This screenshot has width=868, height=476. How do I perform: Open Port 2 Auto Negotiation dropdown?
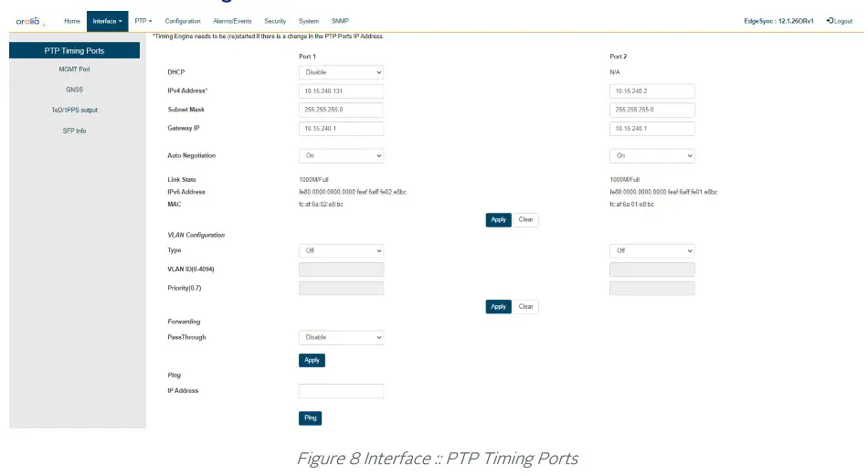652,156
